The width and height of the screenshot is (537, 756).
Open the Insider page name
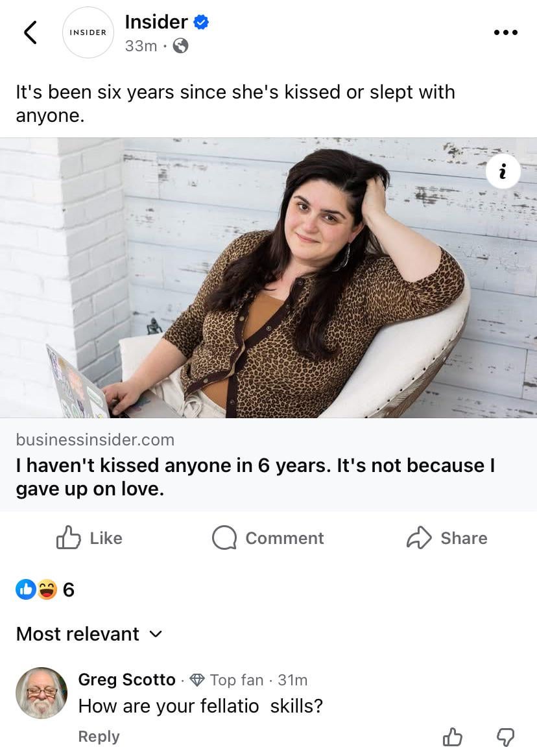pyautogui.click(x=156, y=22)
